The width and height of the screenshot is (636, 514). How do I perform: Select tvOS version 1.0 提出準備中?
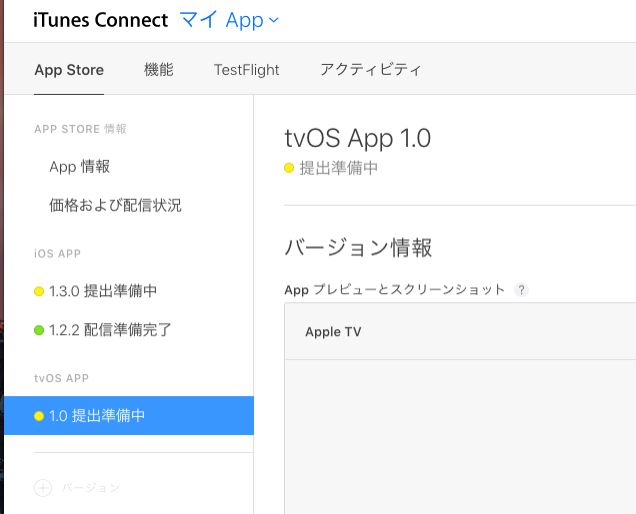click(x=129, y=415)
